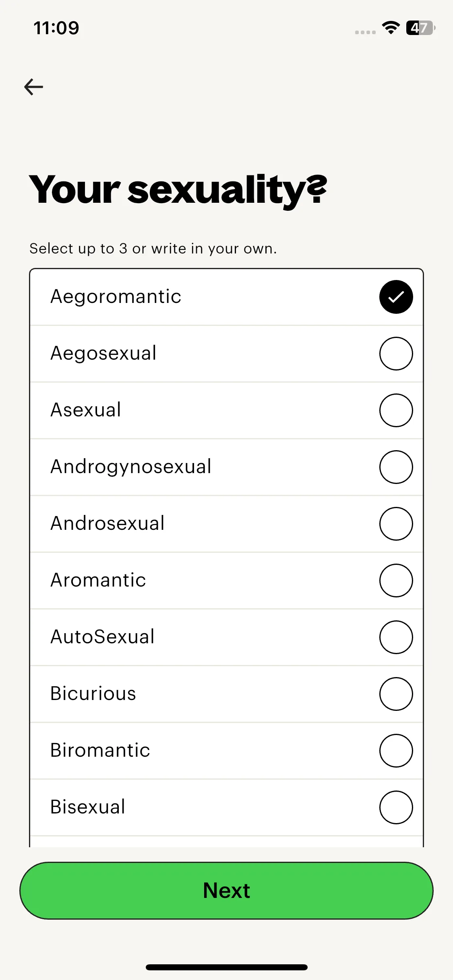
Task: Tick the Biromantic circle
Action: pyautogui.click(x=396, y=751)
